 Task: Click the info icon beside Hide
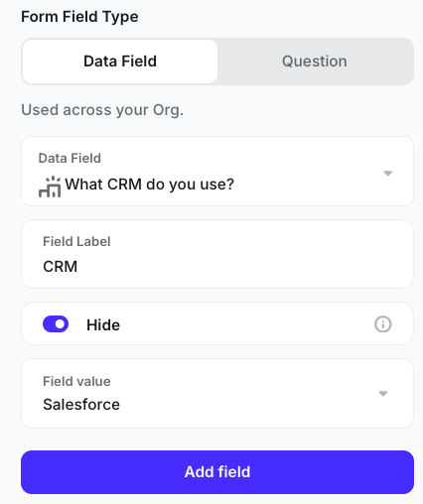(x=383, y=324)
